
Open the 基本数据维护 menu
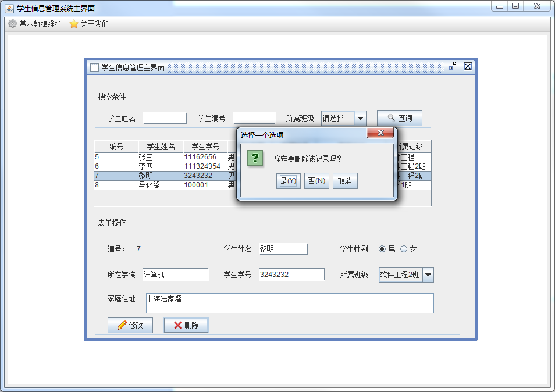[x=35, y=24]
